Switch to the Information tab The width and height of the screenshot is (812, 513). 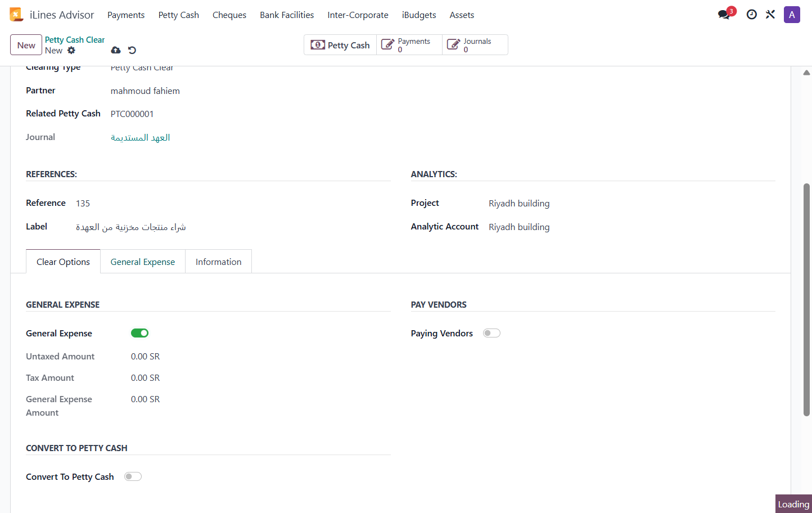[218, 262]
